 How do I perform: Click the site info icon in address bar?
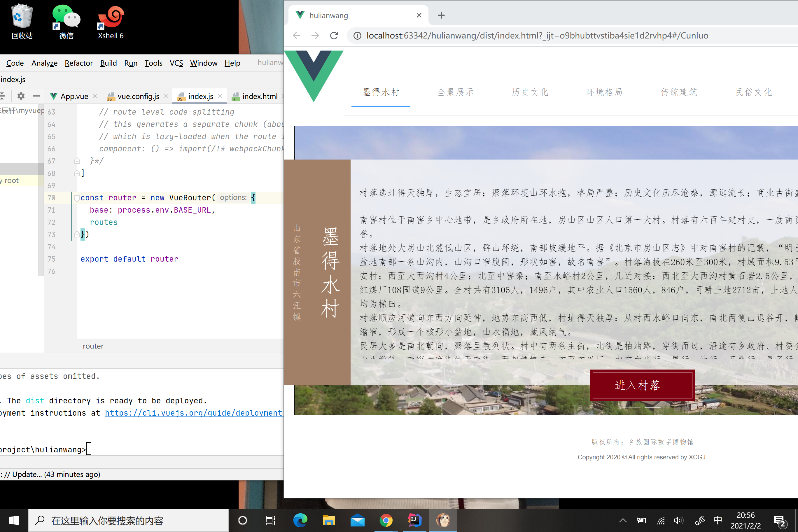[357, 36]
